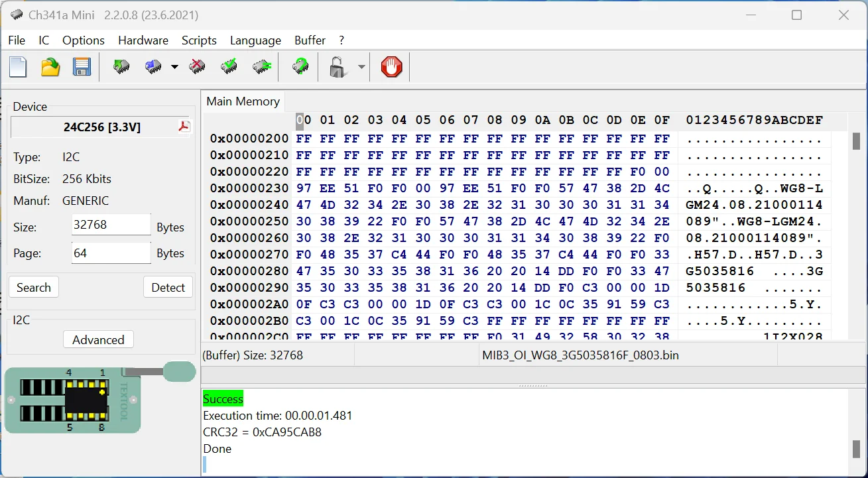The image size is (868, 478).
Task: Click the Size input field showing 32768
Action: pos(111,225)
